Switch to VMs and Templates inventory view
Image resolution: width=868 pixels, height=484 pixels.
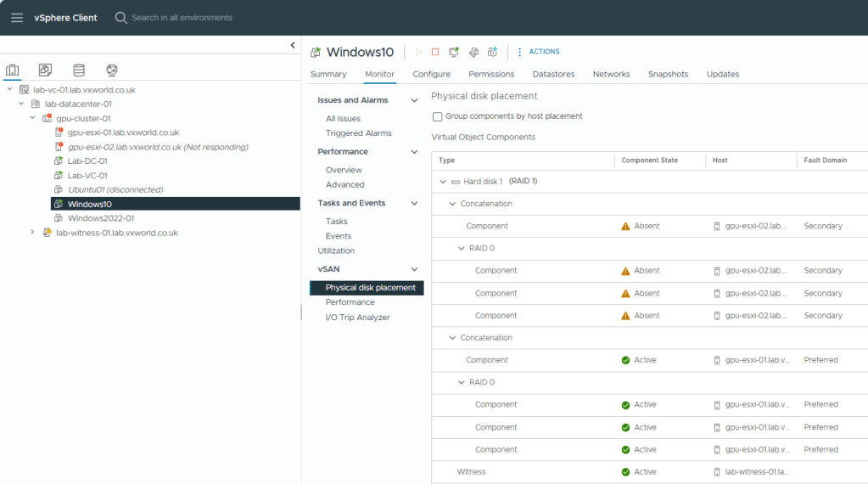[45, 70]
